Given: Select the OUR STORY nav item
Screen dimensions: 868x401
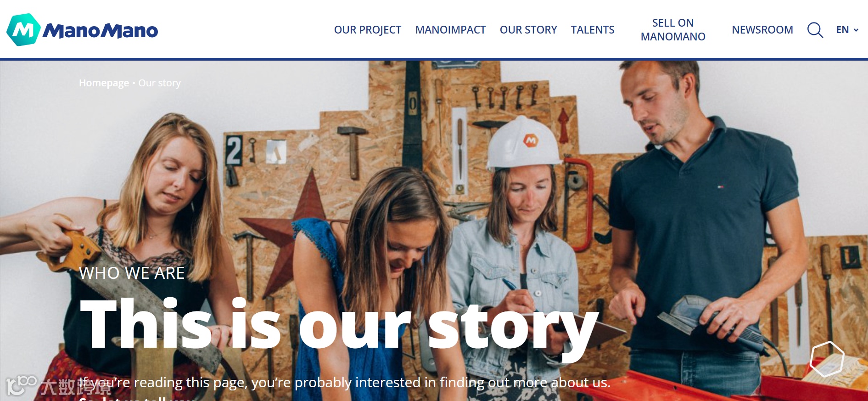Looking at the screenshot, I should click(x=528, y=30).
